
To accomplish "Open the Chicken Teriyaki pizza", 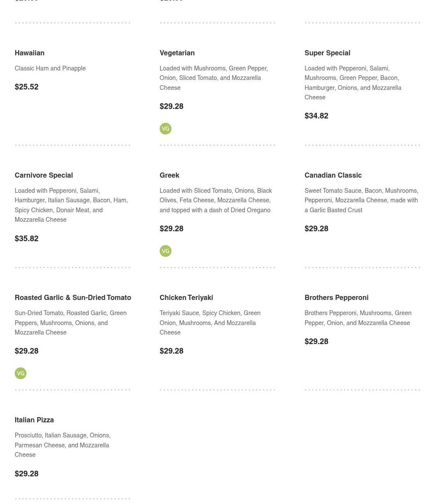I will (x=186, y=298).
